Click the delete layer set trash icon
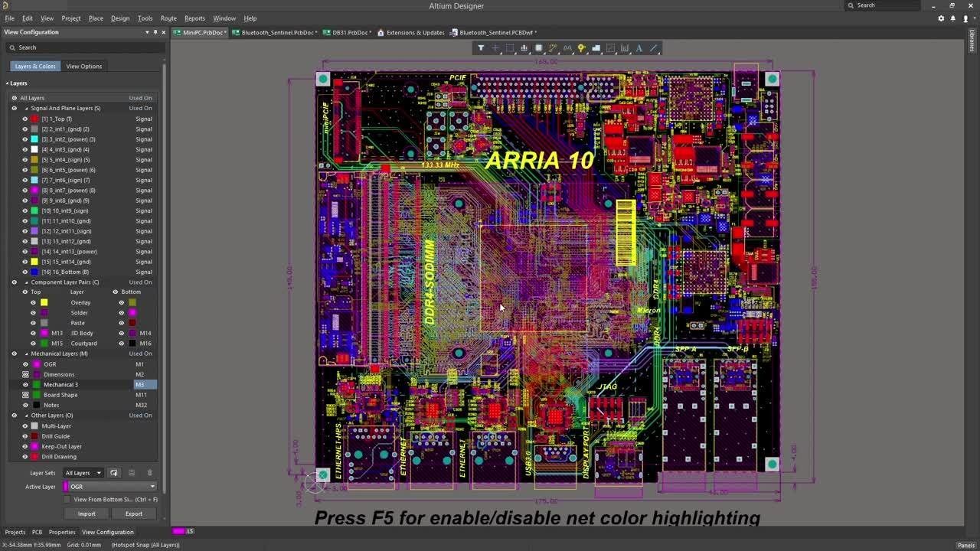The image size is (980, 551). click(x=150, y=472)
